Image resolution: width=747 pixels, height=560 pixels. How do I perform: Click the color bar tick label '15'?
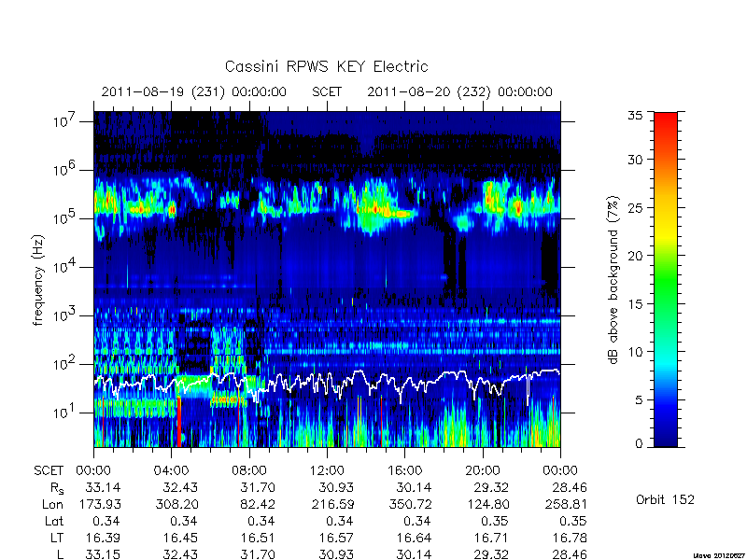pos(635,304)
